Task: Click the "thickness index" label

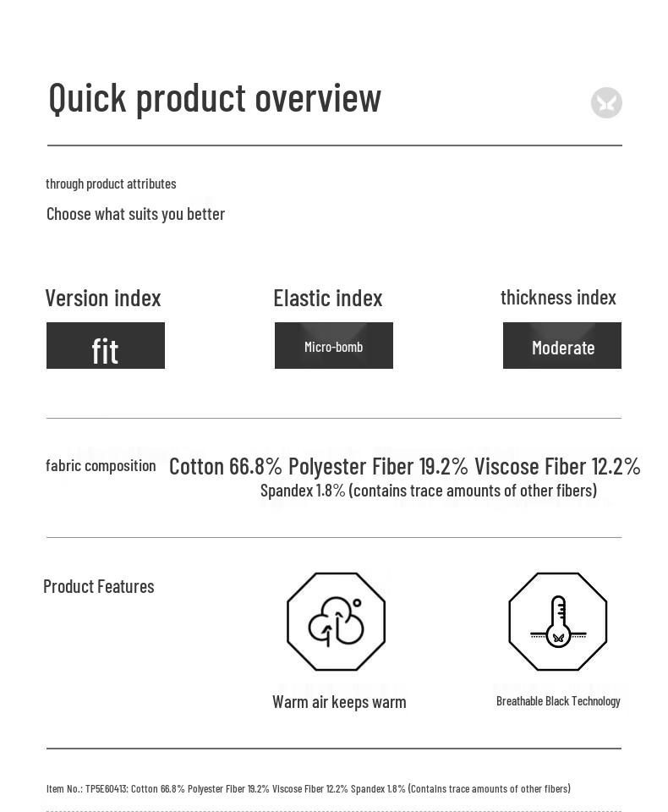Action: [558, 297]
